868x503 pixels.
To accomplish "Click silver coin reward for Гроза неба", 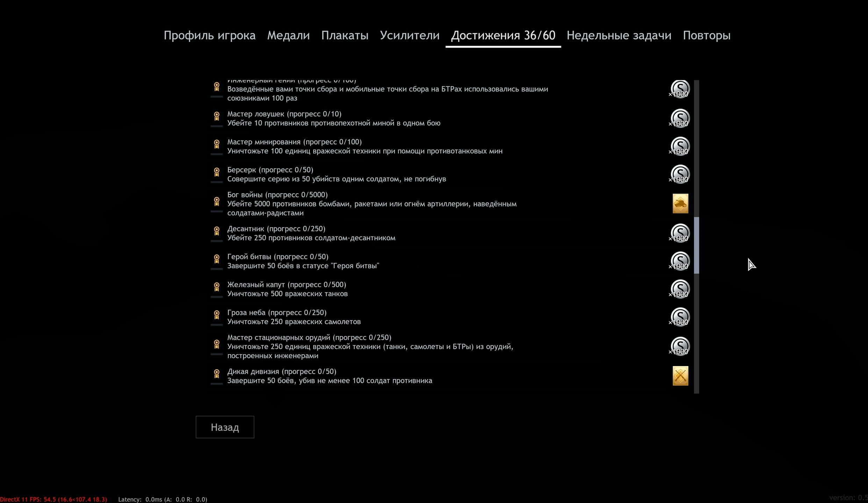I will click(x=680, y=317).
